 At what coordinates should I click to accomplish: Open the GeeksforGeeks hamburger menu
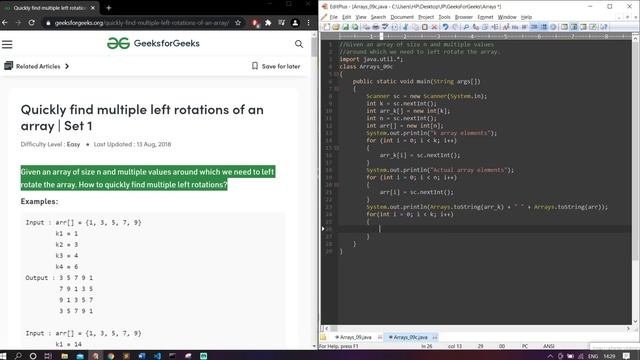[7, 44]
